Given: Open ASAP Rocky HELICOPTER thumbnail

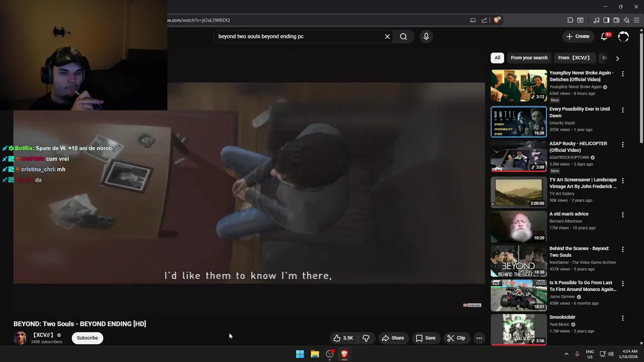Looking at the screenshot, I should point(519,156).
